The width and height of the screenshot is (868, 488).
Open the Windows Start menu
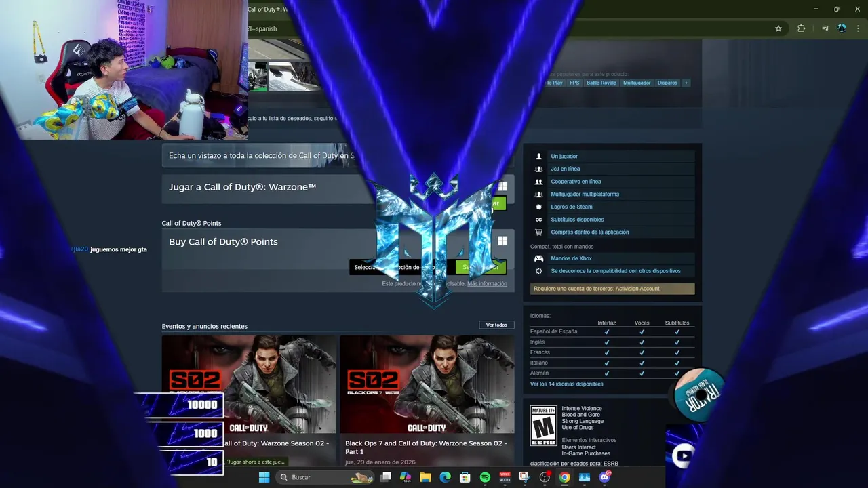[x=264, y=477]
